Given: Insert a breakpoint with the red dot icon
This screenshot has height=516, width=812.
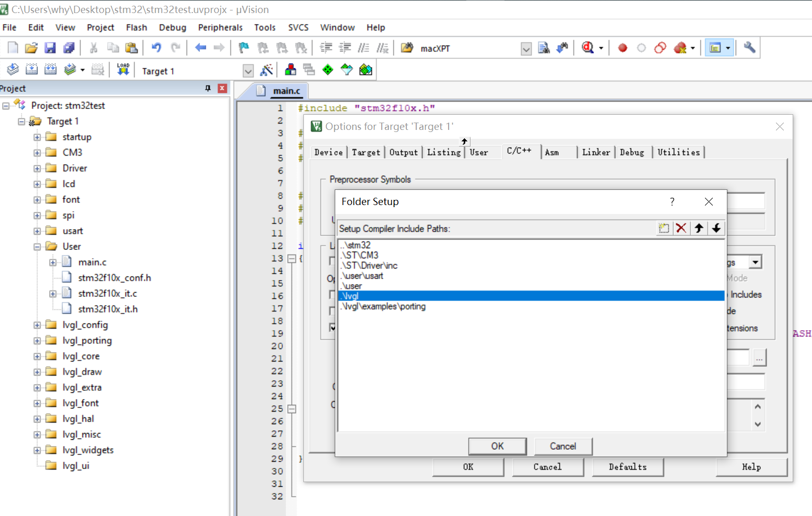Looking at the screenshot, I should [622, 48].
